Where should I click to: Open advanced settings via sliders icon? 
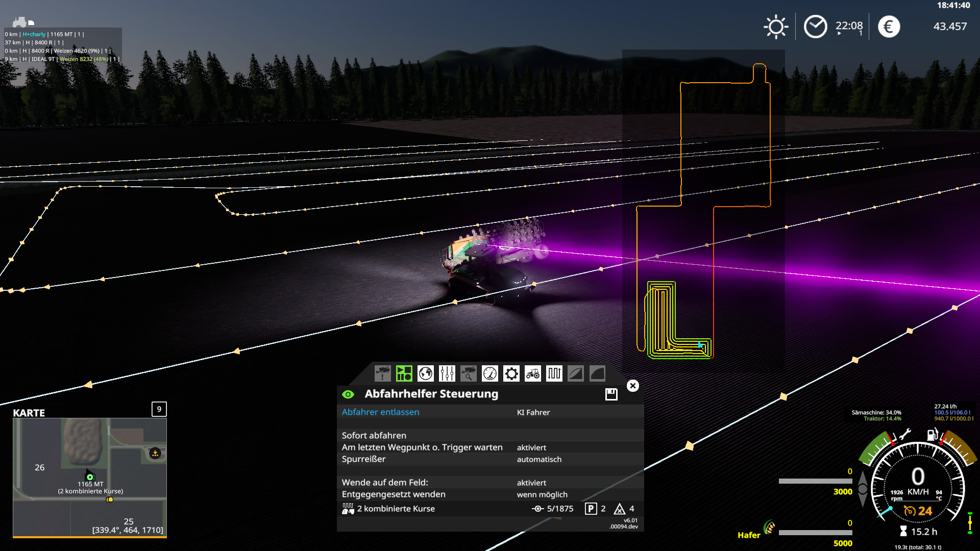pos(447,373)
